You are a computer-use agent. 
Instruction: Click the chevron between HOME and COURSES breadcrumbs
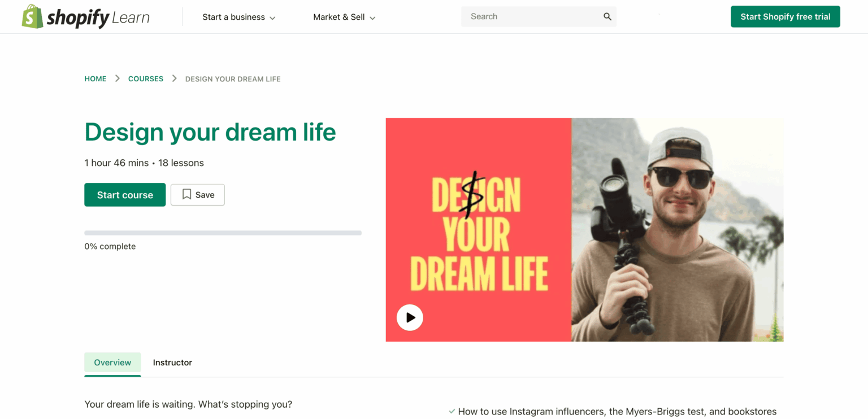click(x=117, y=78)
